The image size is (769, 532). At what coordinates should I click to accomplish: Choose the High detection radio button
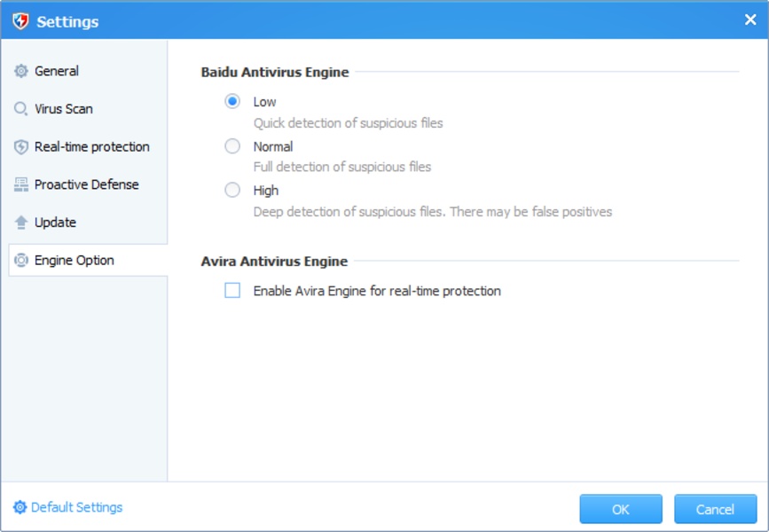point(232,190)
